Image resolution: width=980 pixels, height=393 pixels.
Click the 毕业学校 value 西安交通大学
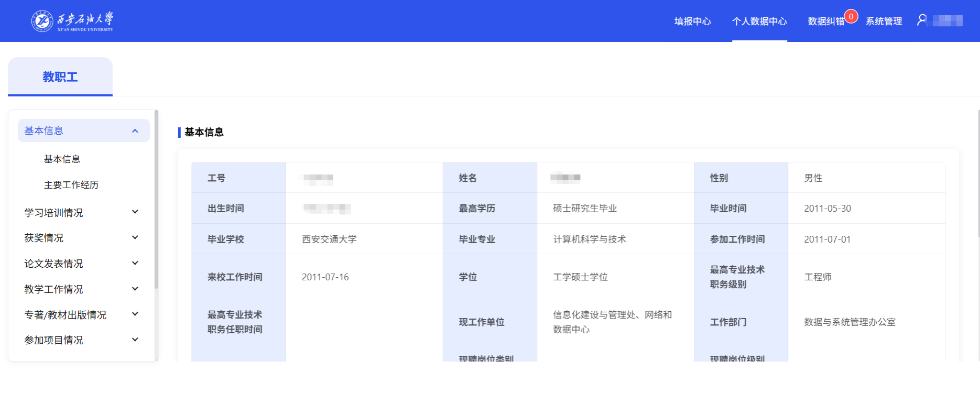329,239
